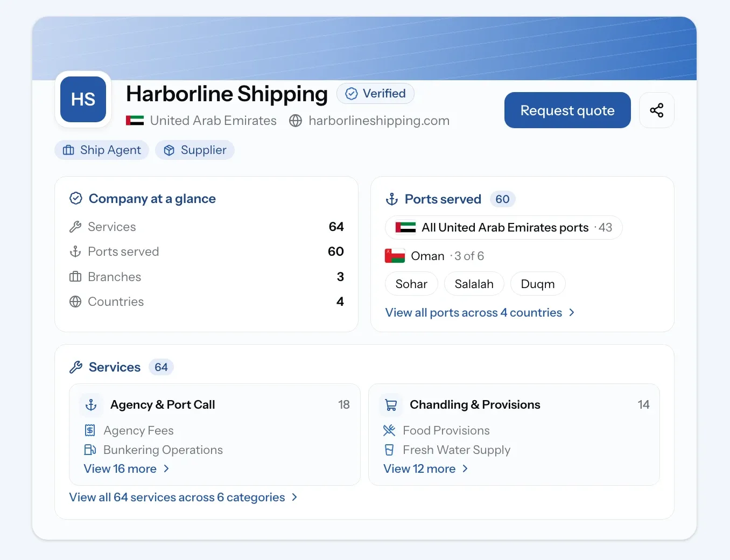Viewport: 730px width, 560px height.
Task: Click the Food Provisions utensils icon
Action: pos(389,430)
